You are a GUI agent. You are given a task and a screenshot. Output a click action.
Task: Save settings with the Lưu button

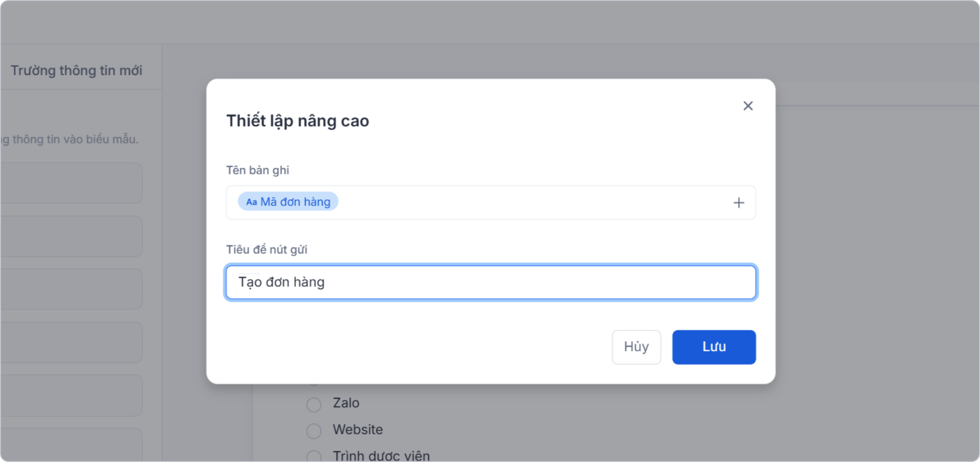point(714,347)
